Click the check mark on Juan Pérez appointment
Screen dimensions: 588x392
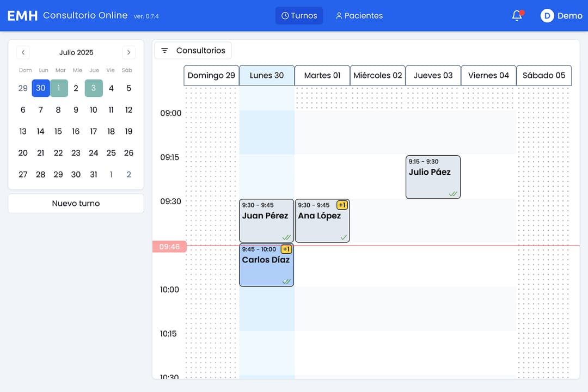pyautogui.click(x=286, y=237)
